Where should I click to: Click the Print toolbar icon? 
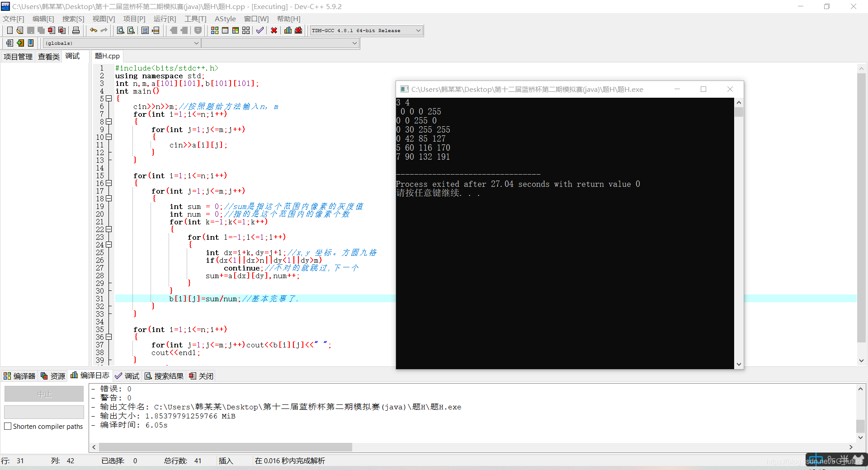(x=76, y=30)
